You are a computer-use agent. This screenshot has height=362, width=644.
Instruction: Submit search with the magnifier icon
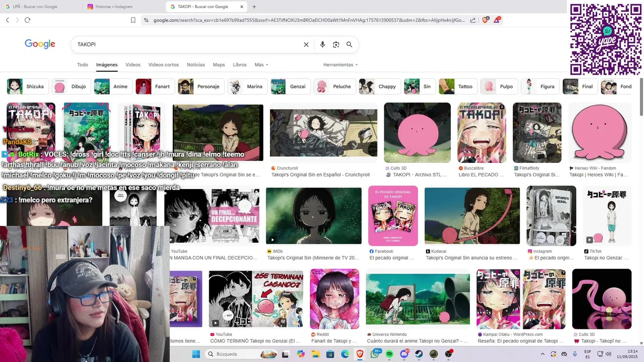click(x=349, y=44)
